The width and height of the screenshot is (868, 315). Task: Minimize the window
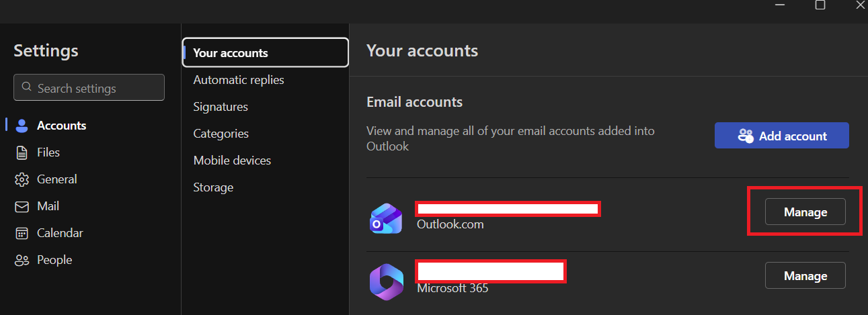pos(781,5)
